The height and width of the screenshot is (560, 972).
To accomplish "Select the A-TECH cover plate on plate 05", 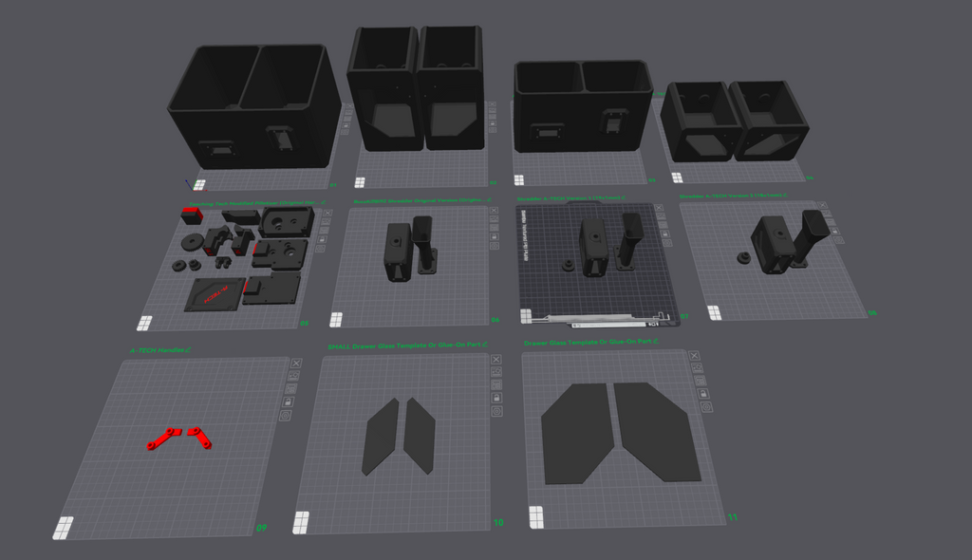I will (214, 294).
